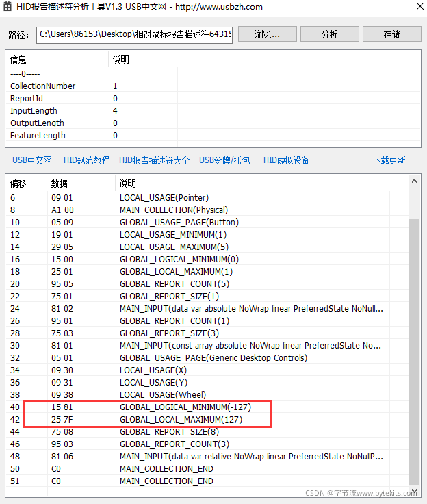
Task: Select the FeatureLength info row
Action: (x=213, y=136)
